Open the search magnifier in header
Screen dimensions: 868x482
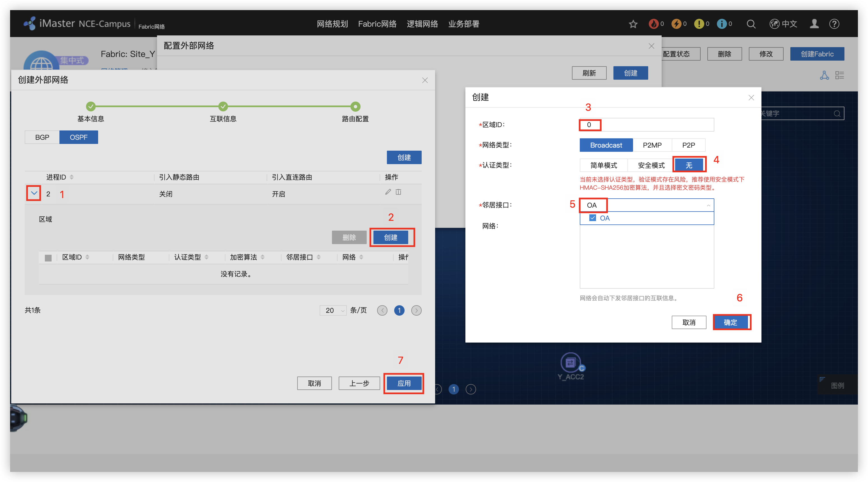[751, 24]
